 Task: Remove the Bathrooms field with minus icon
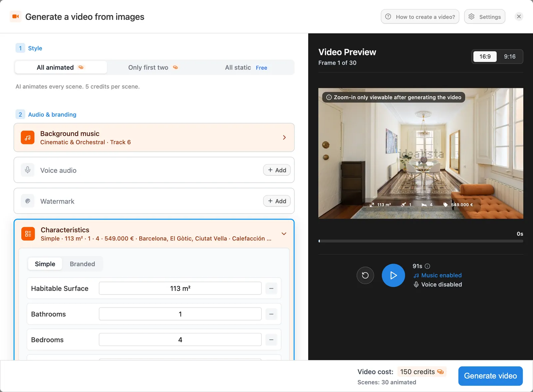[271, 314]
